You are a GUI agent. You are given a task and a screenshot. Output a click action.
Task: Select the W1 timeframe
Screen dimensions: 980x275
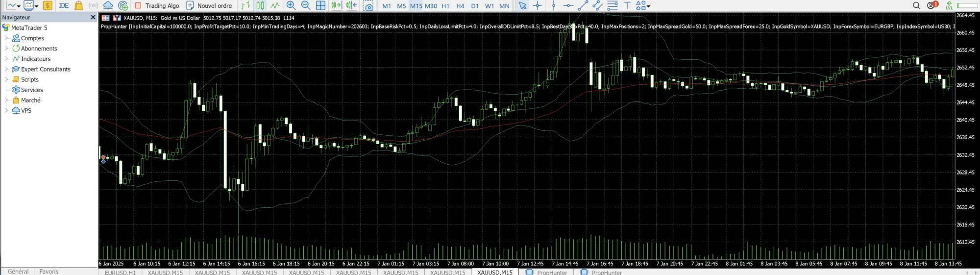(490, 6)
